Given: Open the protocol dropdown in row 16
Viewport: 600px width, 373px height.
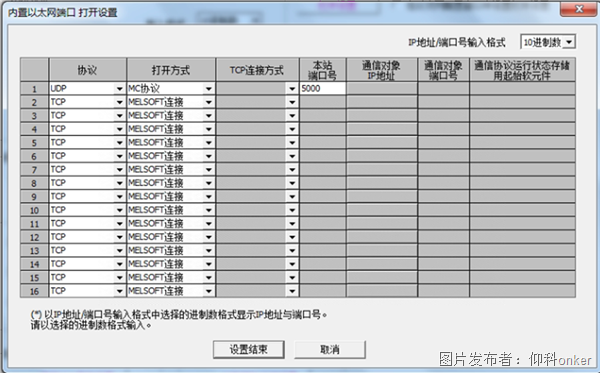Looking at the screenshot, I should pos(119,291).
